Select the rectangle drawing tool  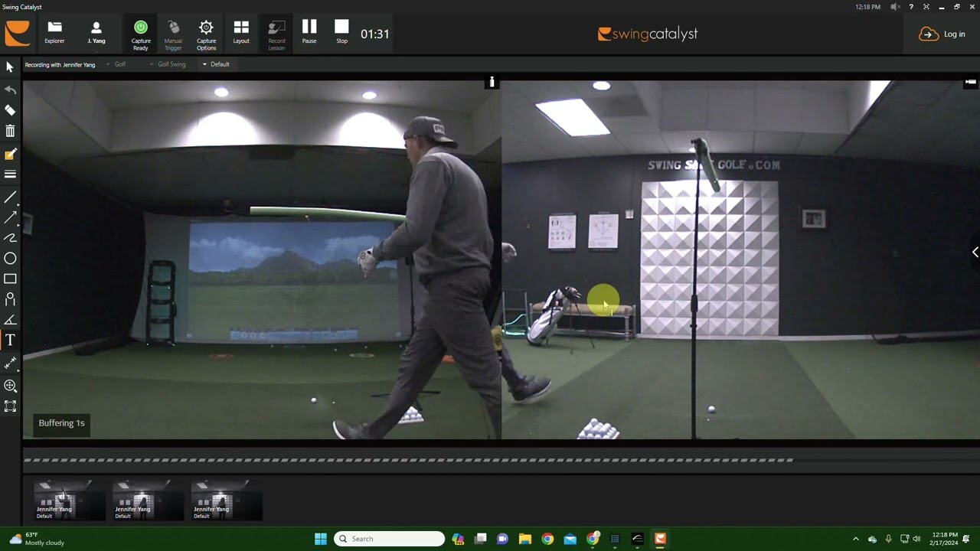(x=10, y=279)
